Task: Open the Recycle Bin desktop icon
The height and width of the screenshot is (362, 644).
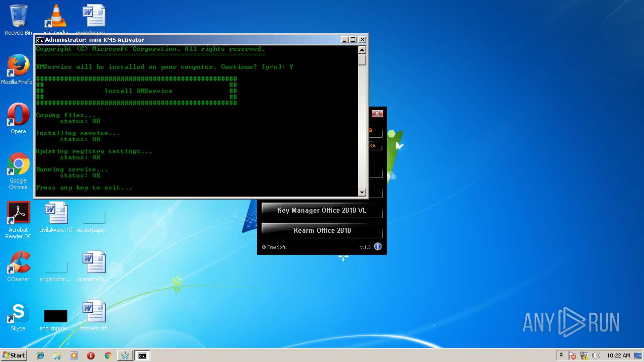Action: (x=18, y=19)
